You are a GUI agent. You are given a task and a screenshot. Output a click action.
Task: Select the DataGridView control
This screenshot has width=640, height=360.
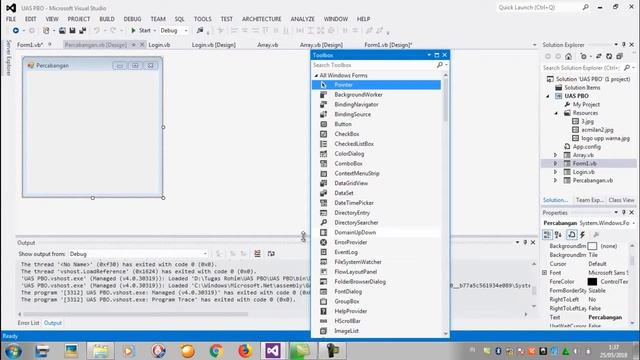376,183
